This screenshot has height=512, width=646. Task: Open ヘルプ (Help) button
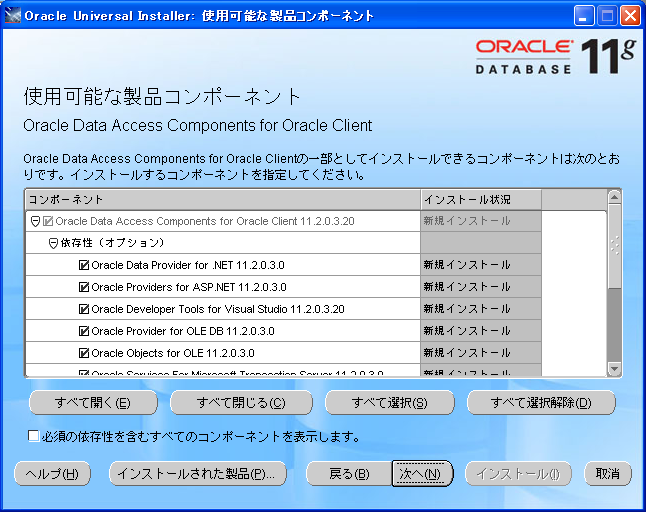(53, 473)
